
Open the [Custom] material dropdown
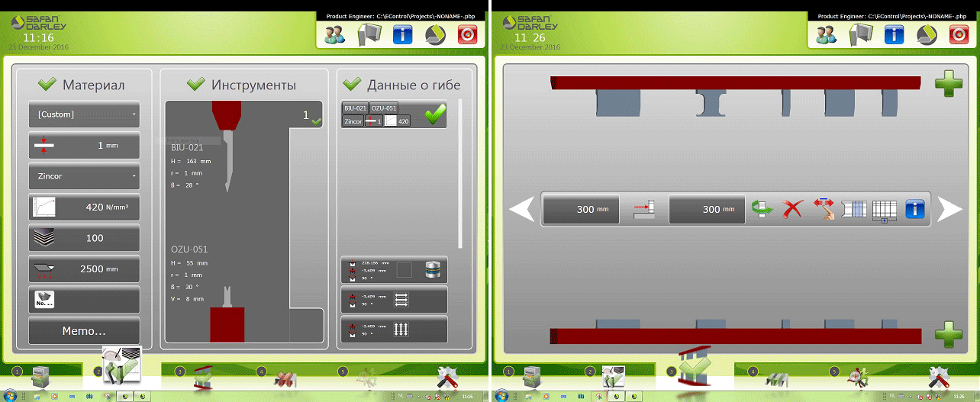tap(84, 114)
